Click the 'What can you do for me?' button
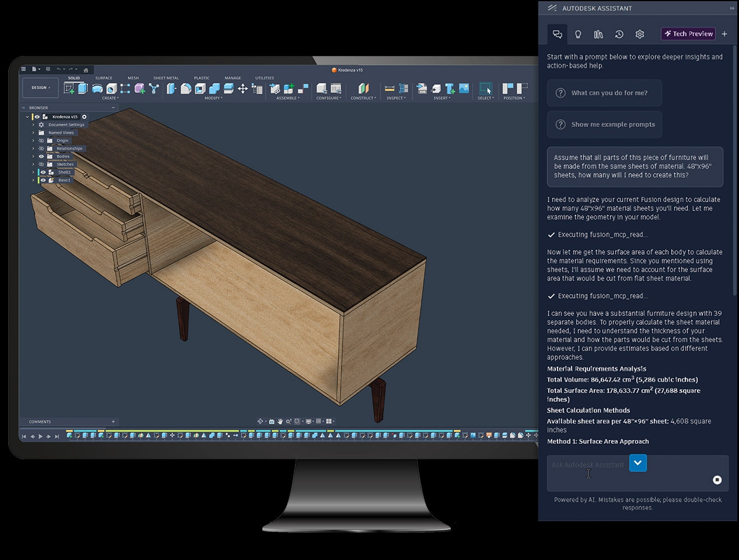Viewport: 739px width, 560px height. click(x=604, y=92)
